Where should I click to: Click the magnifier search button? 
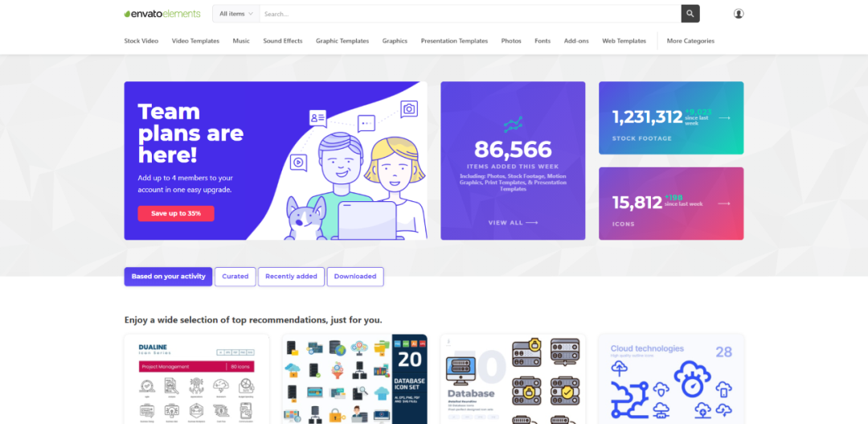coord(690,14)
